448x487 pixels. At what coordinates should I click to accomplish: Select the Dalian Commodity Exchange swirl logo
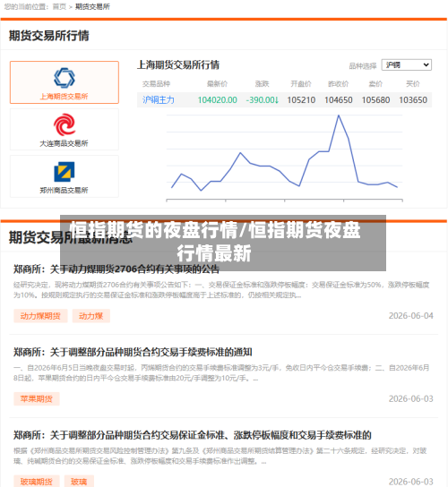point(65,124)
